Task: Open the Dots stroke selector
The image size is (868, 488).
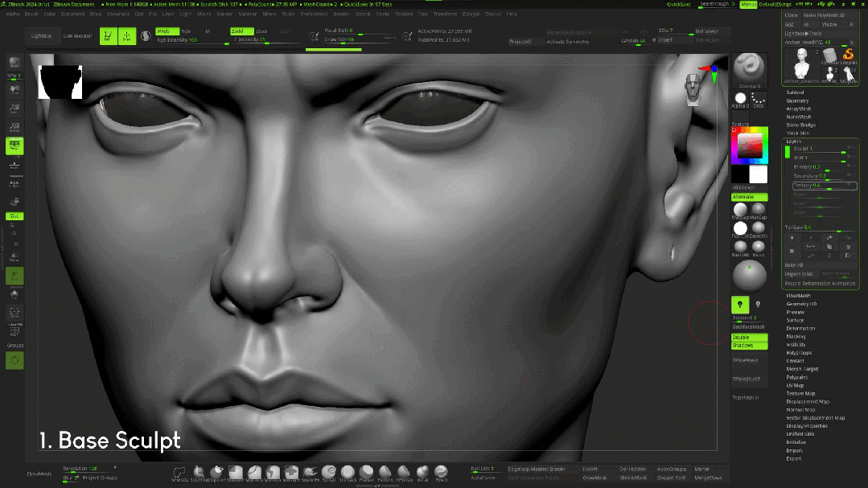Action: coord(759,100)
